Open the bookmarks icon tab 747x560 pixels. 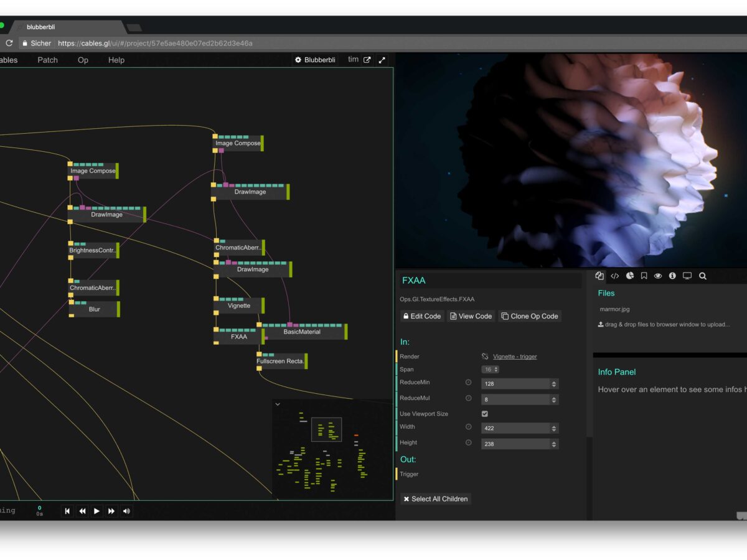pos(644,276)
